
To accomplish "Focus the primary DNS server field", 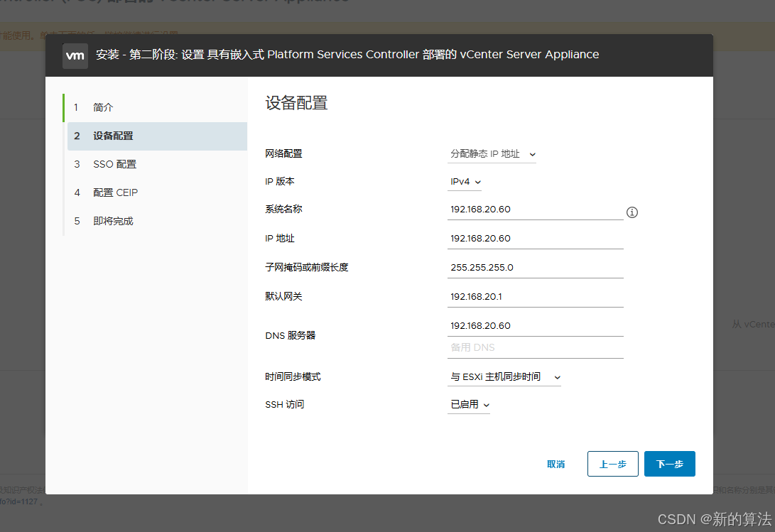I will pyautogui.click(x=536, y=326).
